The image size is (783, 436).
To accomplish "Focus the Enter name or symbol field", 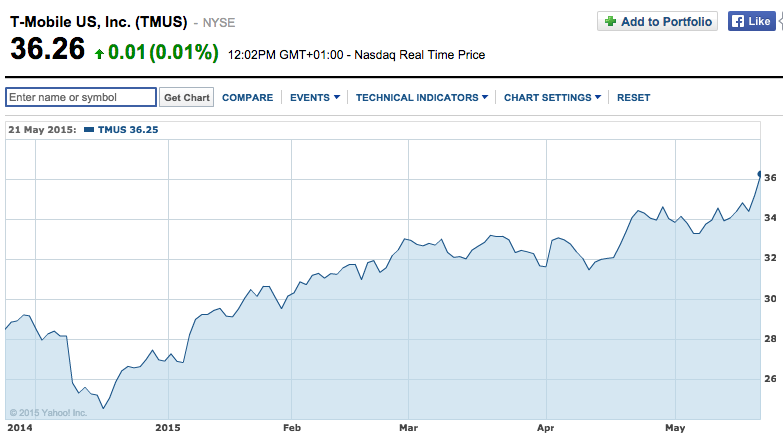I will pyautogui.click(x=81, y=97).
